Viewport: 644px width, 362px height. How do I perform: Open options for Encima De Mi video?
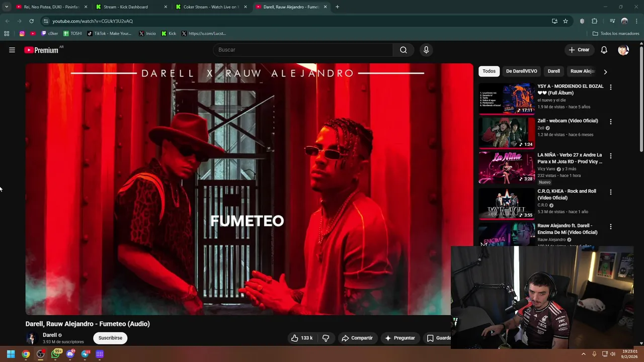[611, 227]
